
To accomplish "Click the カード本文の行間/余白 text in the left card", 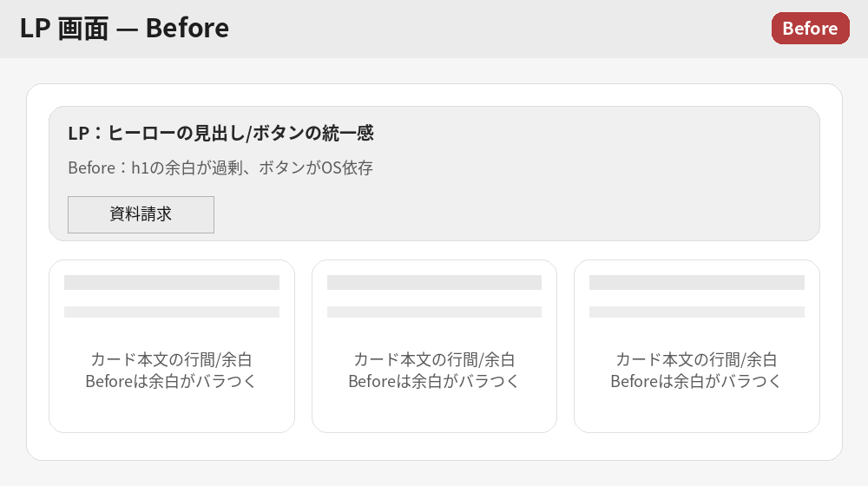I will point(172,359).
